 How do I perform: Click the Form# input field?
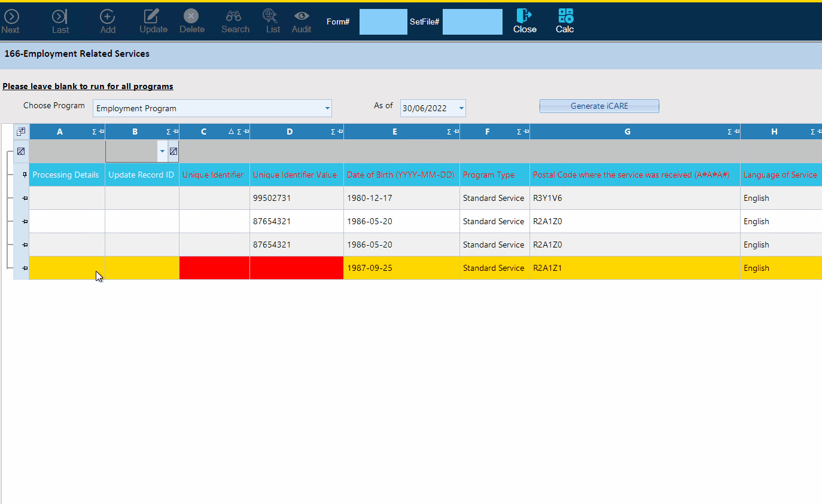point(383,22)
